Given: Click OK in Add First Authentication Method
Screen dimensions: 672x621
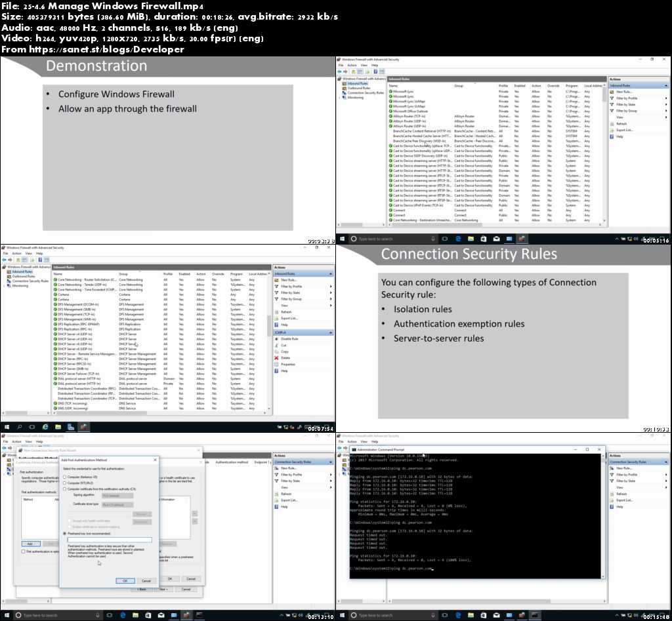Looking at the screenshot, I should click(x=125, y=581).
